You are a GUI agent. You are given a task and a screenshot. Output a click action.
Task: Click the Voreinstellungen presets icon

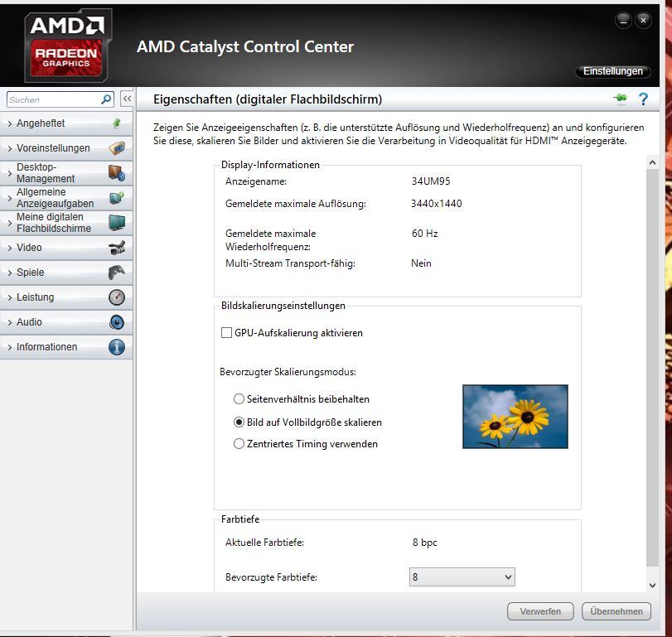(117, 148)
